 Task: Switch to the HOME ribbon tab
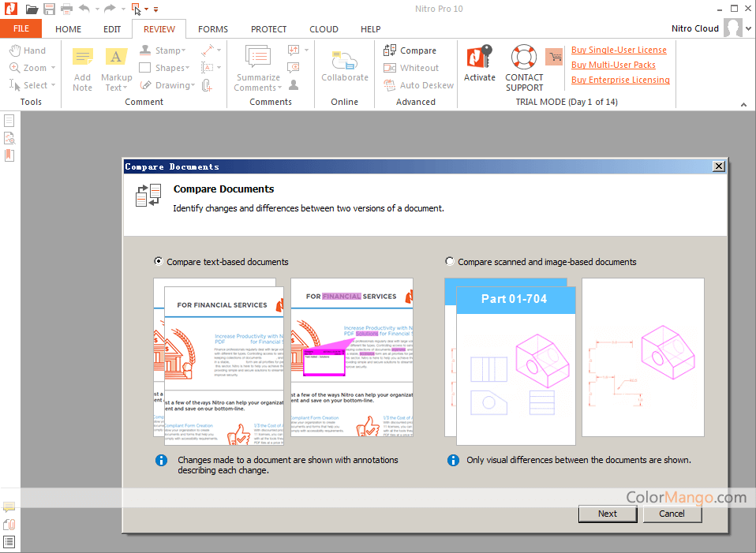tap(68, 29)
